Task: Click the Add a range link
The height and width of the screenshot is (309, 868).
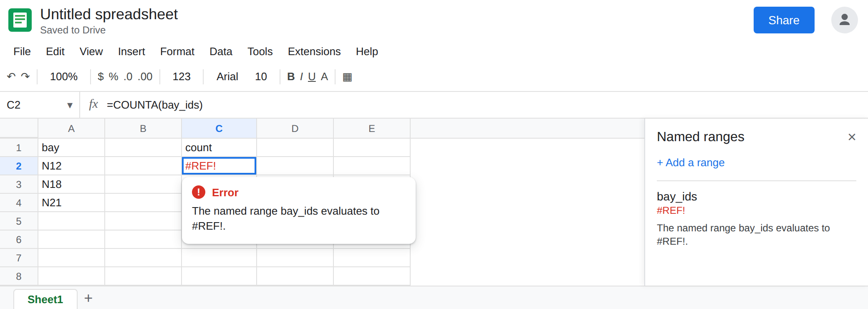Action: coord(691,162)
